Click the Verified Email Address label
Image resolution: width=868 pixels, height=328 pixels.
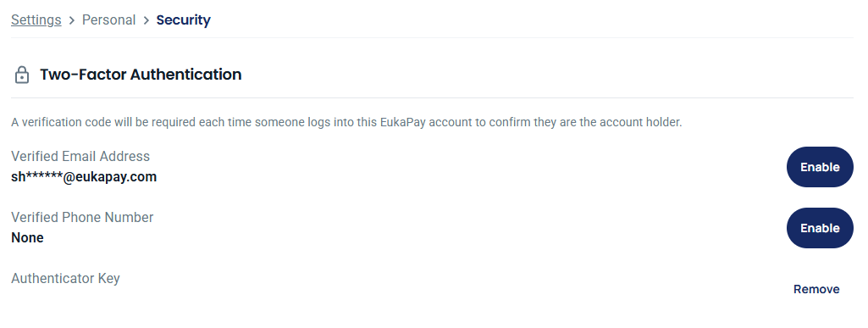[x=80, y=156]
